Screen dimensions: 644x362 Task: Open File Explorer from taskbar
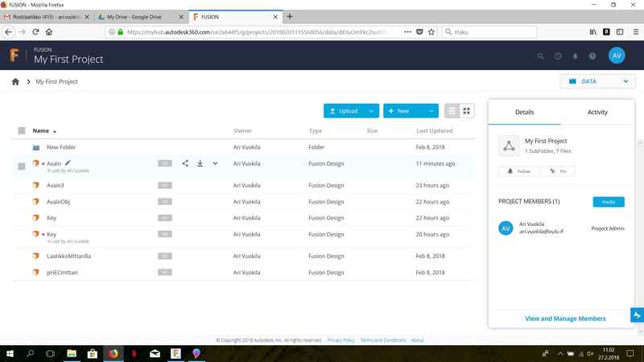click(72, 353)
